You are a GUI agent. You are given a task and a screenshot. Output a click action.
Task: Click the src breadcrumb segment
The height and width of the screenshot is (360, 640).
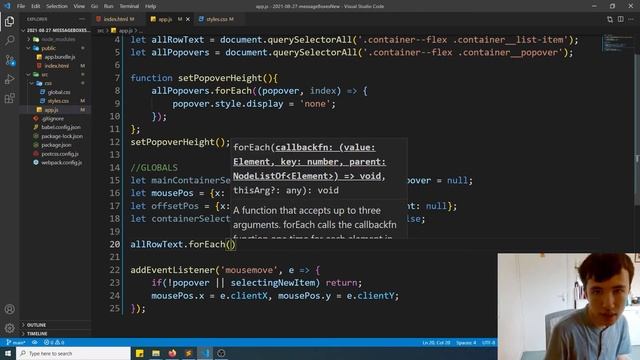(100, 31)
